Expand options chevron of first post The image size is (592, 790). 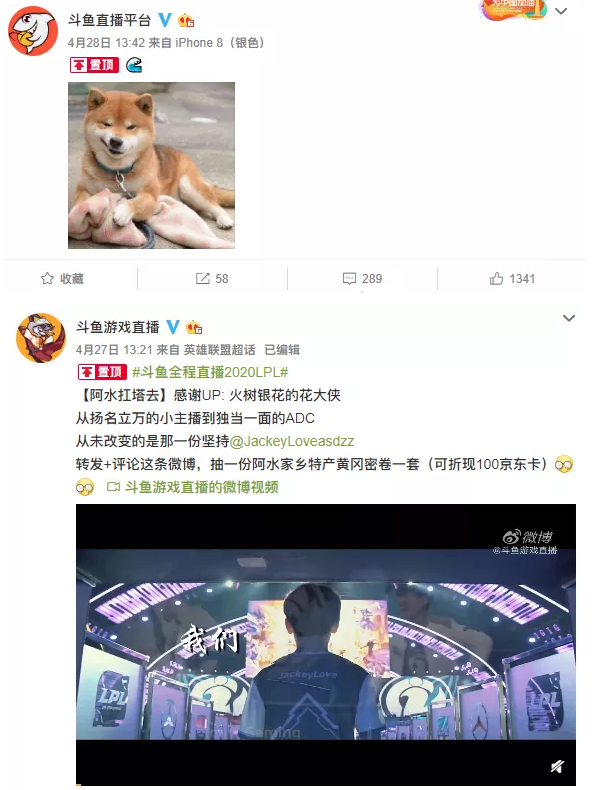click(561, 11)
